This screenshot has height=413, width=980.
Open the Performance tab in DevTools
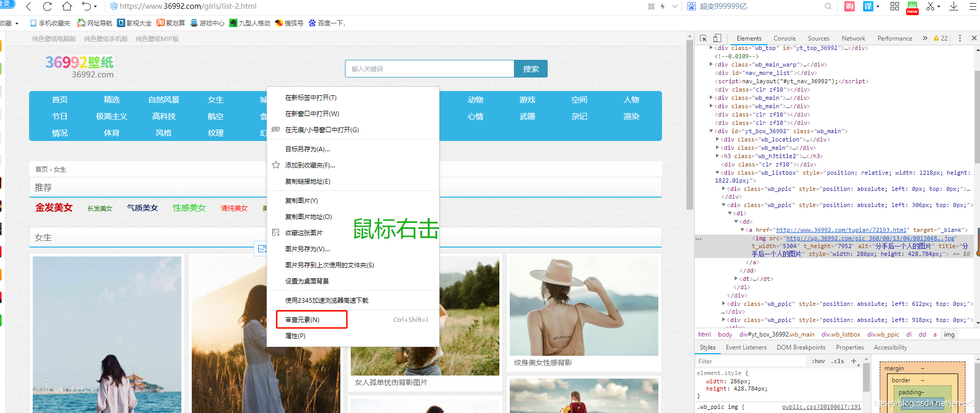[895, 38]
